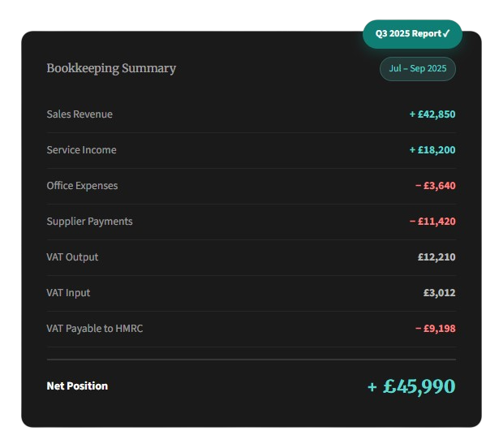Select the Supplier Payments row label
499x448 pixels.
[x=89, y=222]
